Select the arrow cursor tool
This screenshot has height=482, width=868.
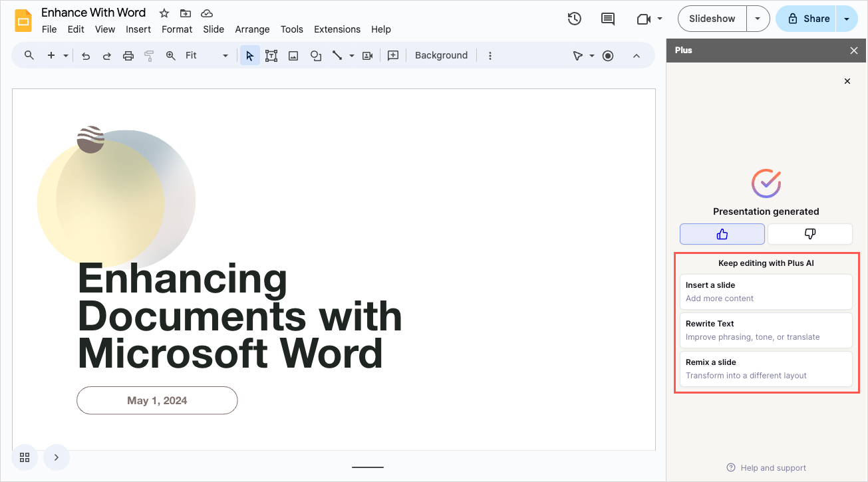(x=249, y=56)
